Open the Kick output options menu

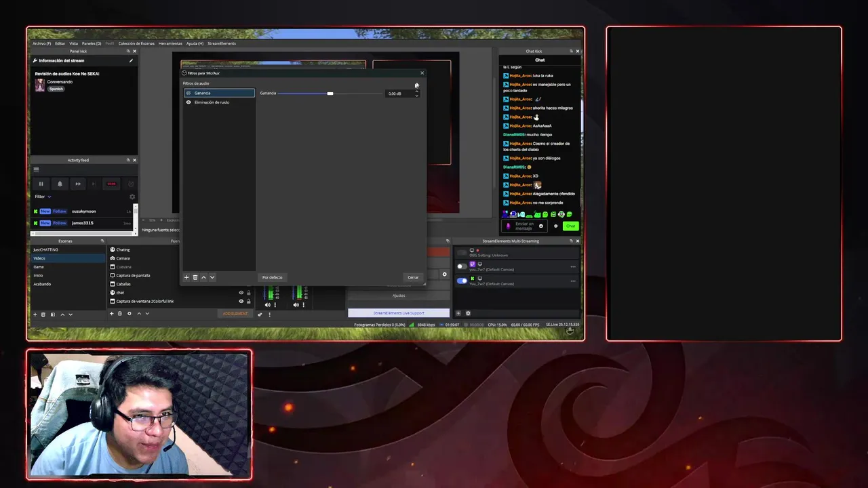[x=573, y=281]
